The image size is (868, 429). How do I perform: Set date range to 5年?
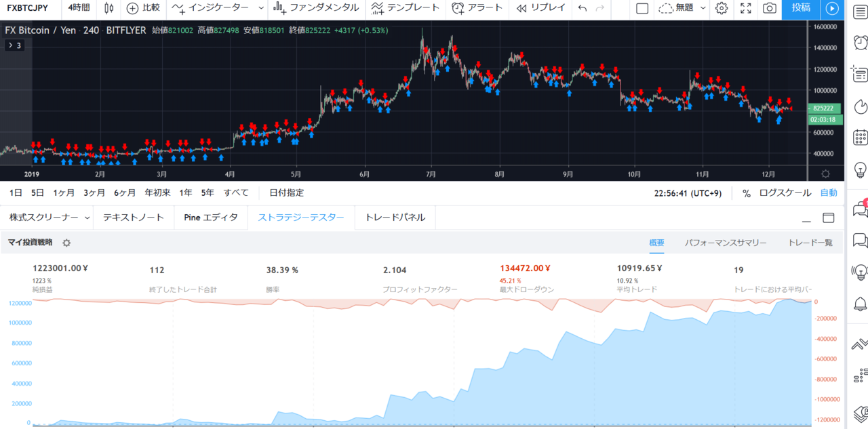click(x=208, y=193)
